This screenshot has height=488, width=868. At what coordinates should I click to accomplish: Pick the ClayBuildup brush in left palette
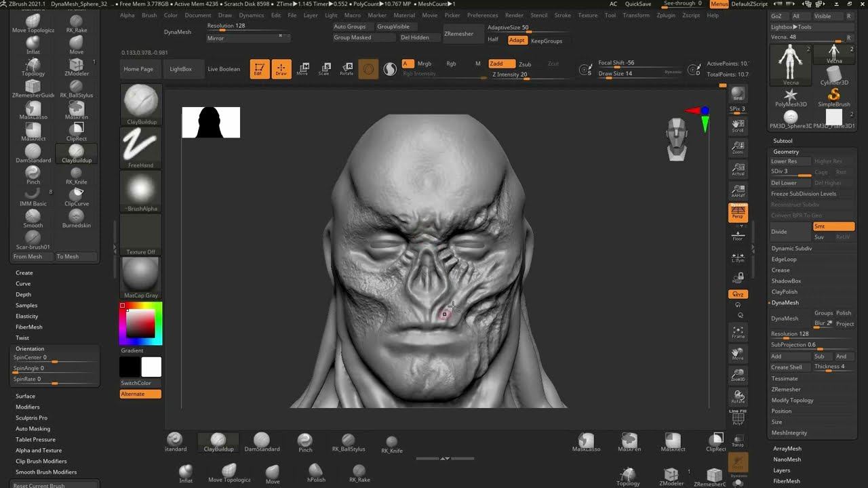pos(77,153)
